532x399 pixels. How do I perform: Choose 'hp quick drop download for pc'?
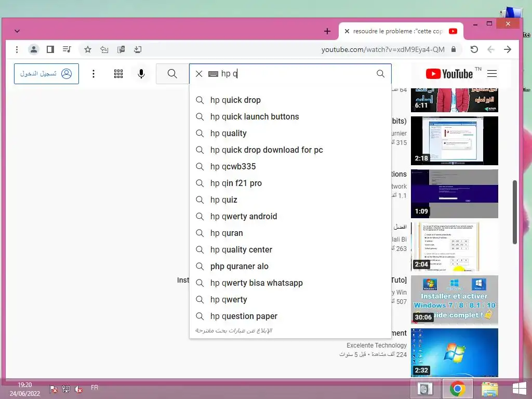(x=290, y=150)
